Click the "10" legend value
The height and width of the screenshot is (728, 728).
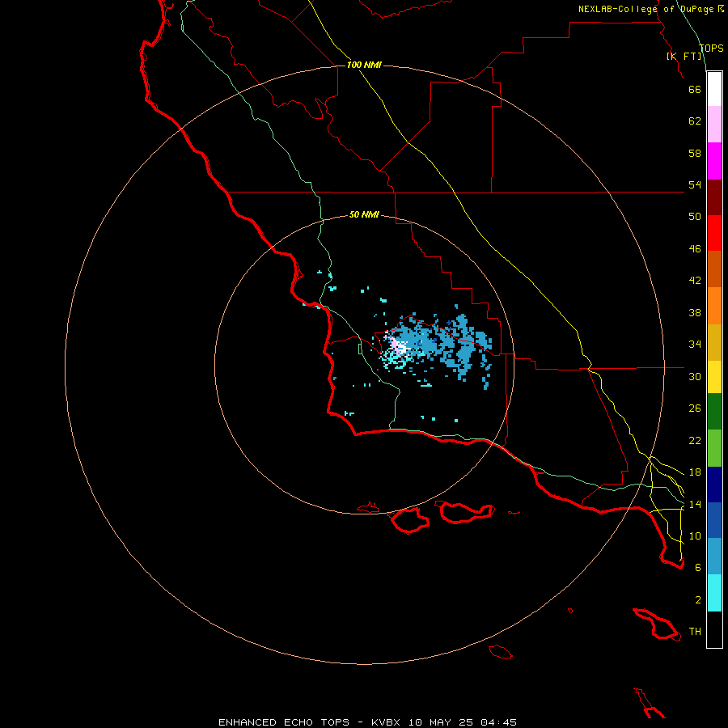695,535
